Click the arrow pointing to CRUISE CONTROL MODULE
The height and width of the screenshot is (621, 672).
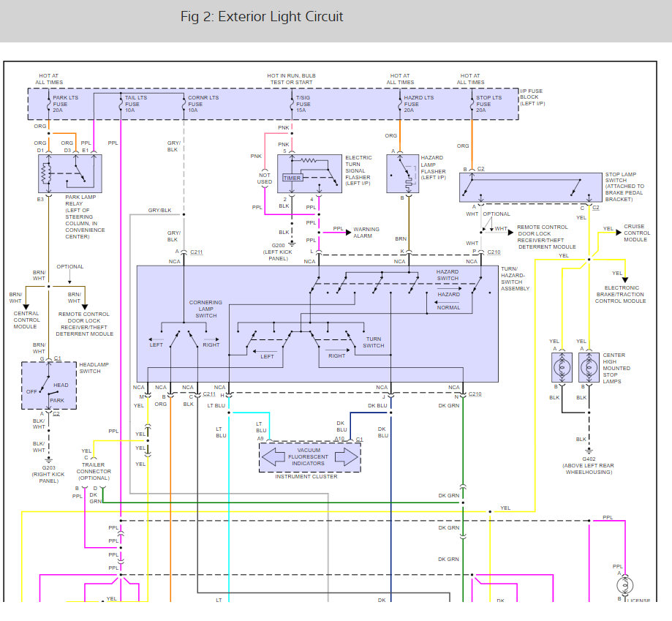click(619, 233)
